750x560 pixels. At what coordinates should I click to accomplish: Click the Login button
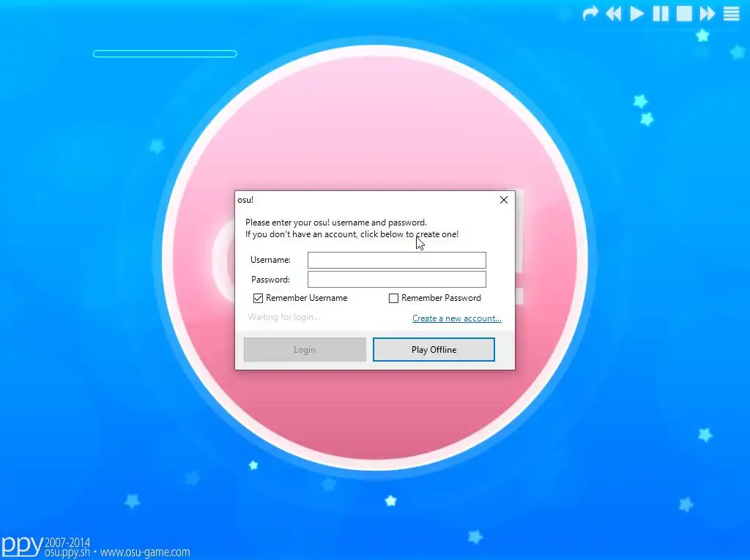point(305,350)
